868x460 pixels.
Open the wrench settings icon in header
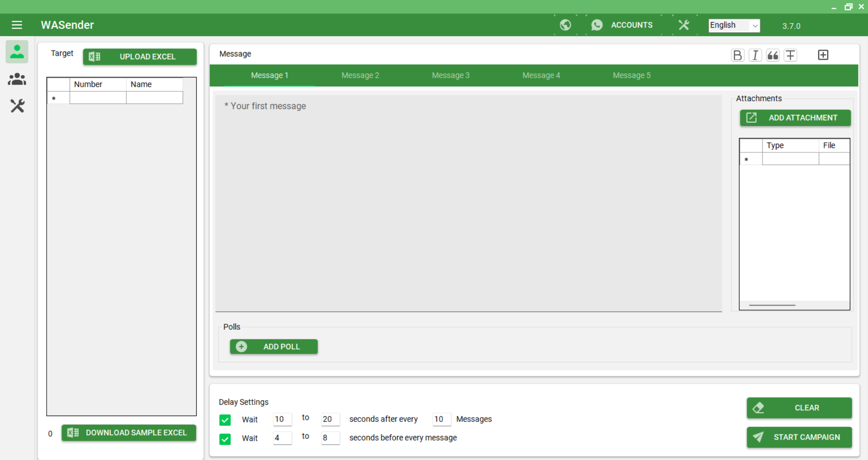pyautogui.click(x=683, y=25)
